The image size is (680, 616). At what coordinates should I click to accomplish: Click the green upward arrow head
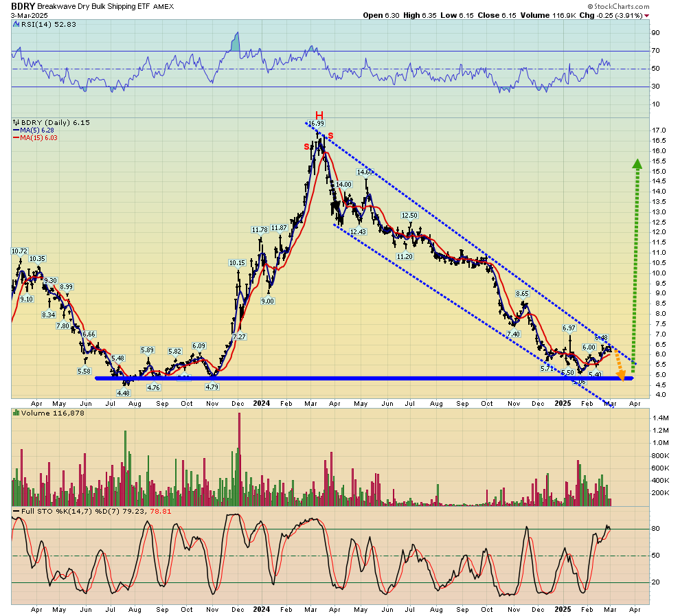pos(637,163)
